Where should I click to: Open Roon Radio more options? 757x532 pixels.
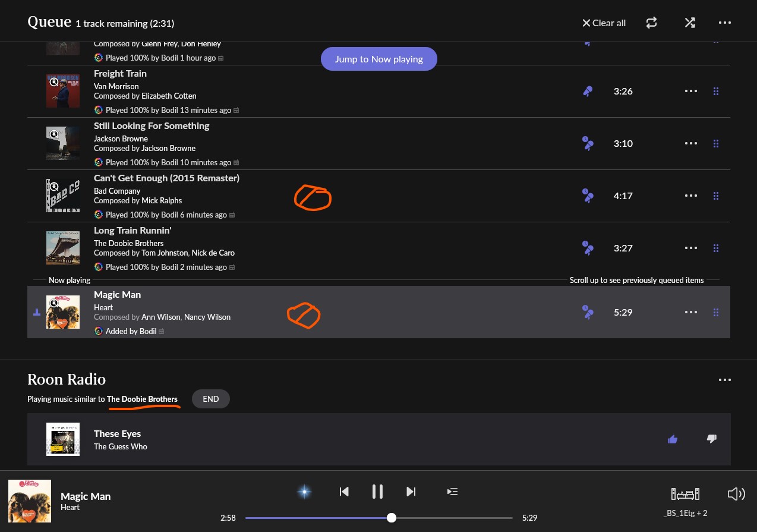pos(724,380)
